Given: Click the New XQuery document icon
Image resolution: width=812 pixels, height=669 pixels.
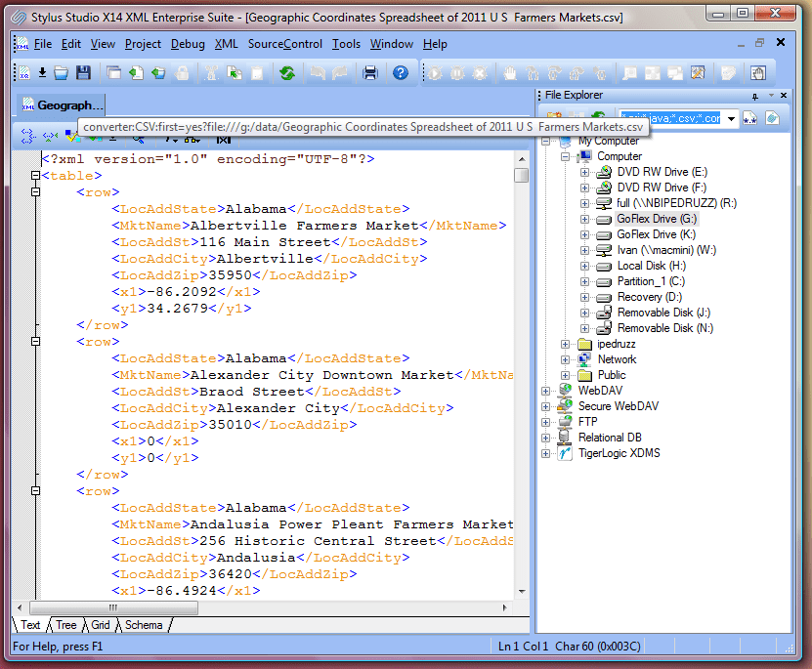Looking at the screenshot, I should point(23,73).
